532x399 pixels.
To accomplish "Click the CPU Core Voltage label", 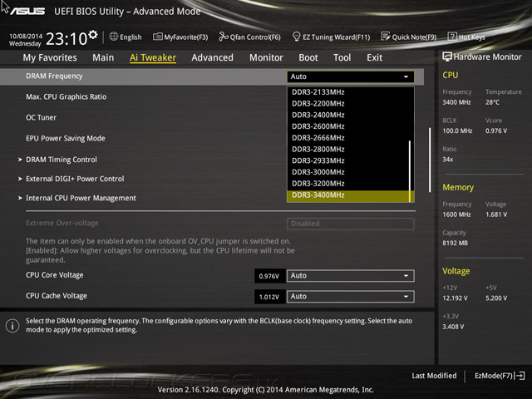I will point(55,275).
